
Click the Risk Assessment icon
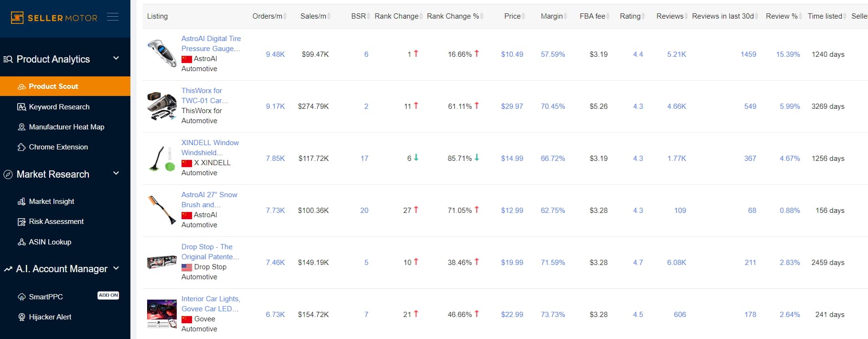21,222
